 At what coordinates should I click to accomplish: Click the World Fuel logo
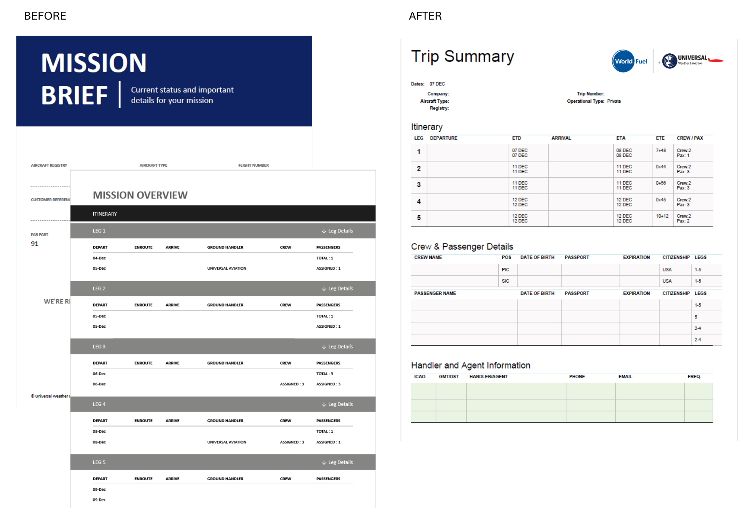630,61
